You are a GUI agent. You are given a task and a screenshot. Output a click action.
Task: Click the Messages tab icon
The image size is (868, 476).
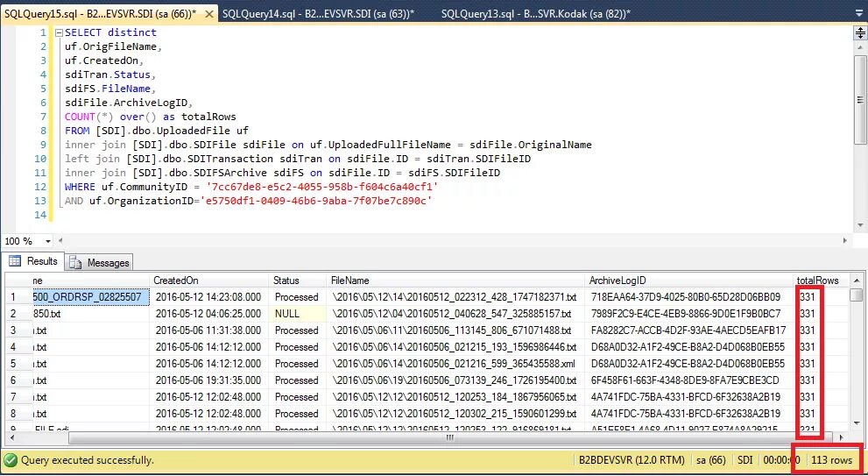76,263
